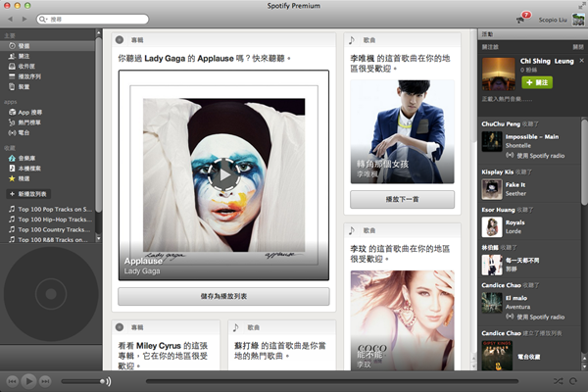Play the Applause album with center play button
The width and height of the screenshot is (588, 392).
(224, 174)
